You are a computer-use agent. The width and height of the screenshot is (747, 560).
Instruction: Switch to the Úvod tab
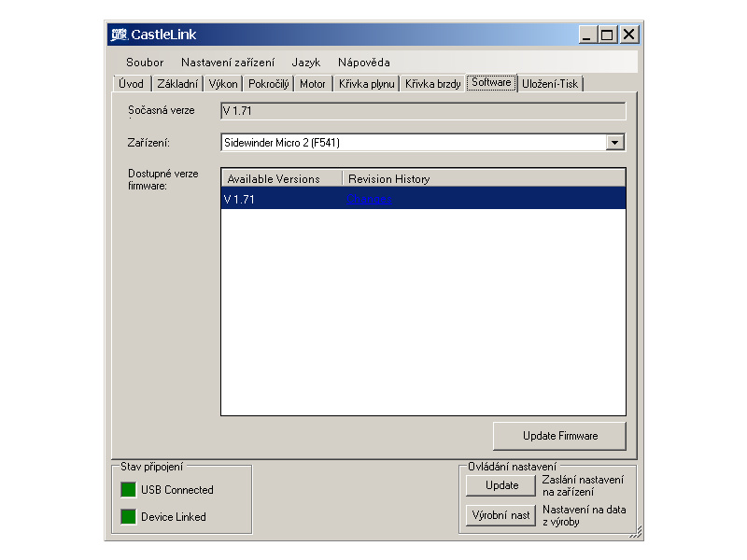click(131, 84)
